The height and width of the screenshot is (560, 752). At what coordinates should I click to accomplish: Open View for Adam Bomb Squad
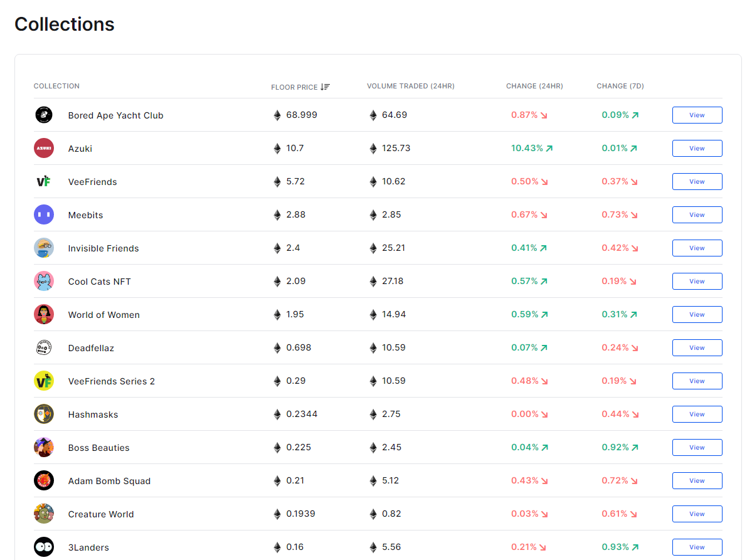pyautogui.click(x=697, y=480)
